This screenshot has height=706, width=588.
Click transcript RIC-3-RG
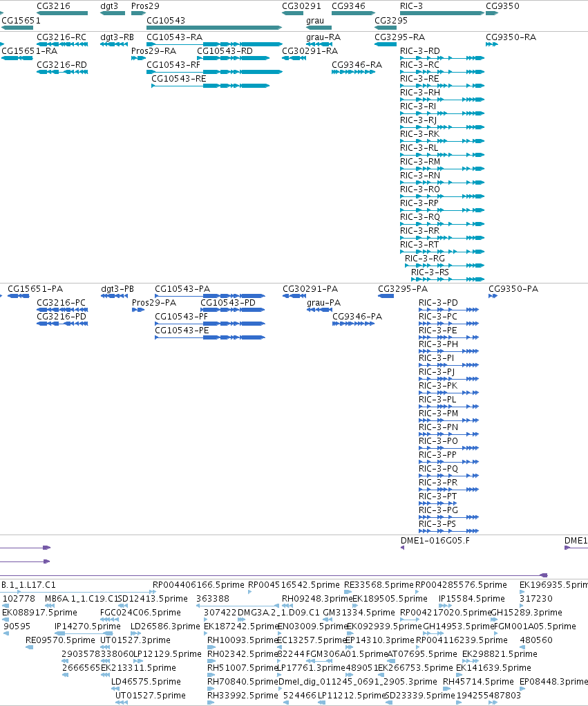[x=425, y=259]
